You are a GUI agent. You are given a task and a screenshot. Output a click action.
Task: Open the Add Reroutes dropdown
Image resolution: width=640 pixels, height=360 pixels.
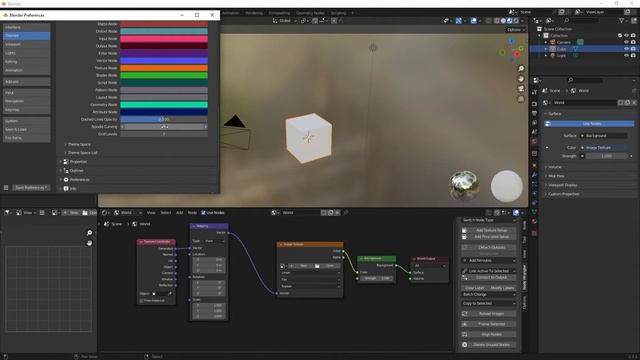point(488,260)
